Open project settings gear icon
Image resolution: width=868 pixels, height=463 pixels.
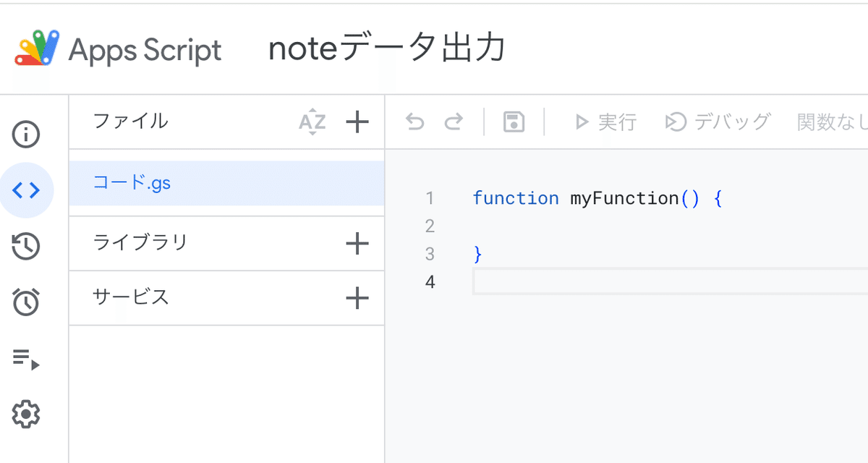click(26, 415)
